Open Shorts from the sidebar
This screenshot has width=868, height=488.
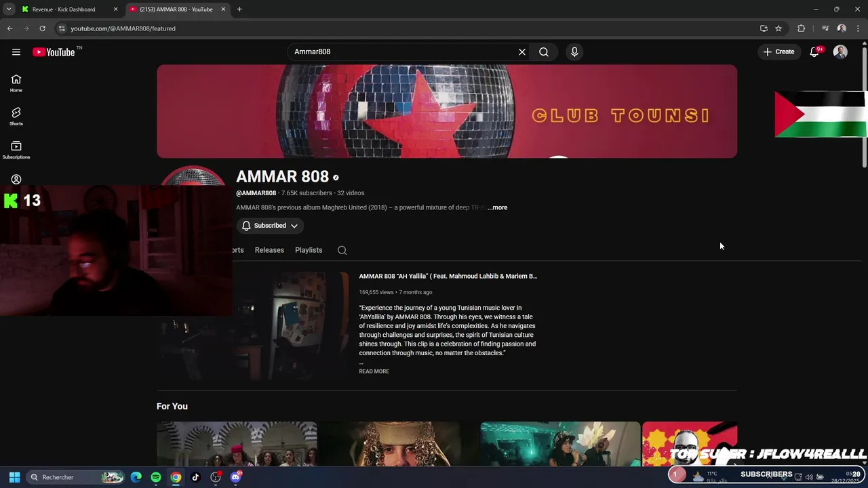pyautogui.click(x=16, y=117)
